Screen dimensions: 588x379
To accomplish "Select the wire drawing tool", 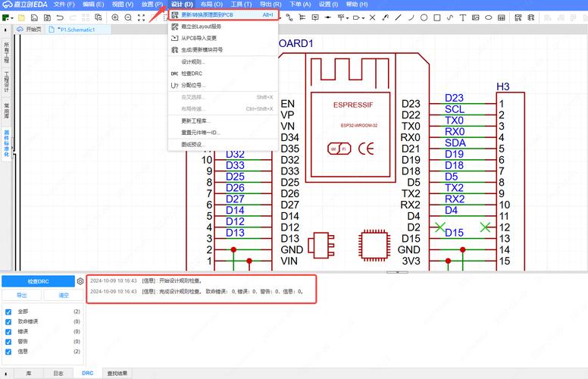I will 289,17.
